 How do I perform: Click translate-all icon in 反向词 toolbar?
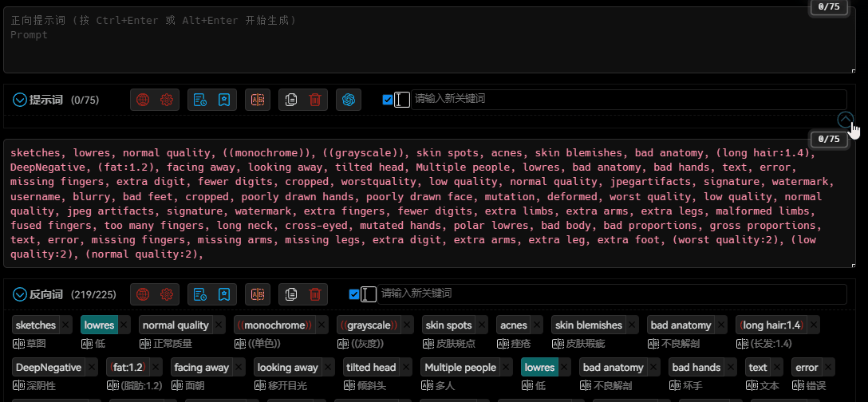258,294
